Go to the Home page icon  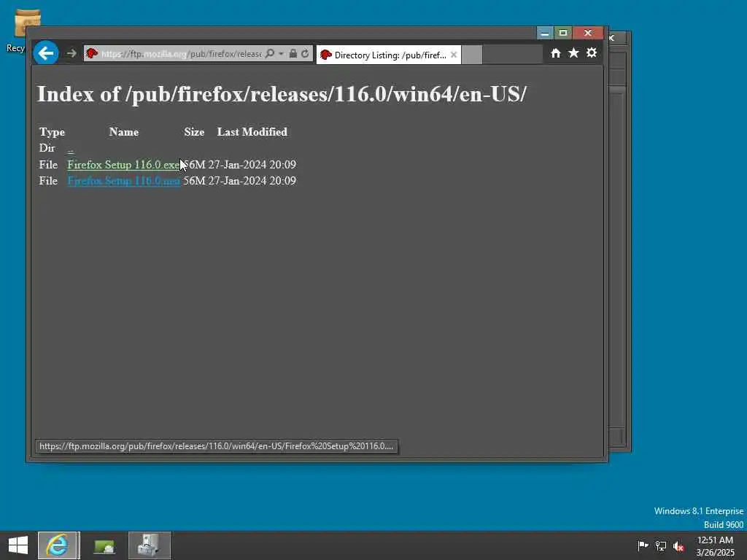tap(555, 52)
